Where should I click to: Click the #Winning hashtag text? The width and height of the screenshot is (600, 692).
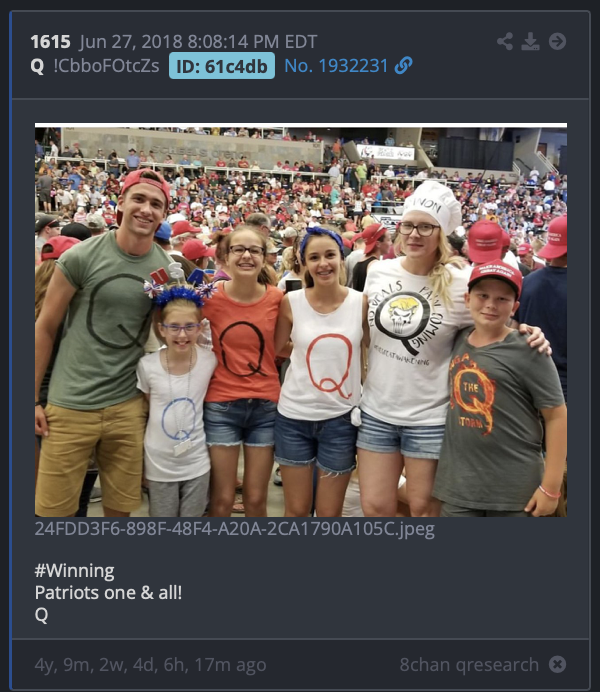(75, 571)
